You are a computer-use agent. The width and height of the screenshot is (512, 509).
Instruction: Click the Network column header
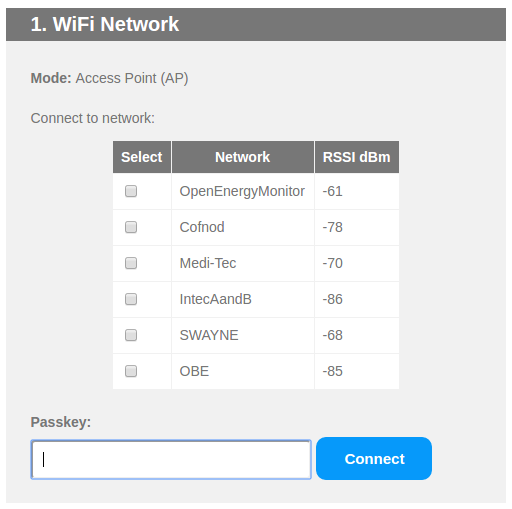click(x=243, y=157)
